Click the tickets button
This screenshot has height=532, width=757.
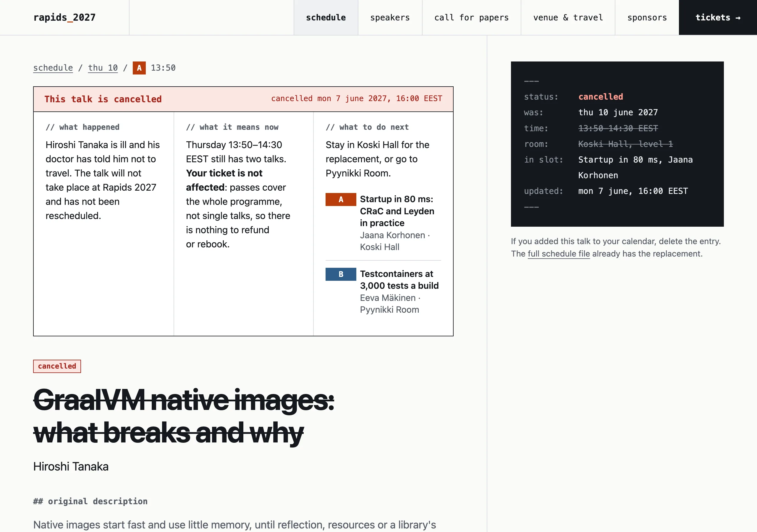coord(718,17)
